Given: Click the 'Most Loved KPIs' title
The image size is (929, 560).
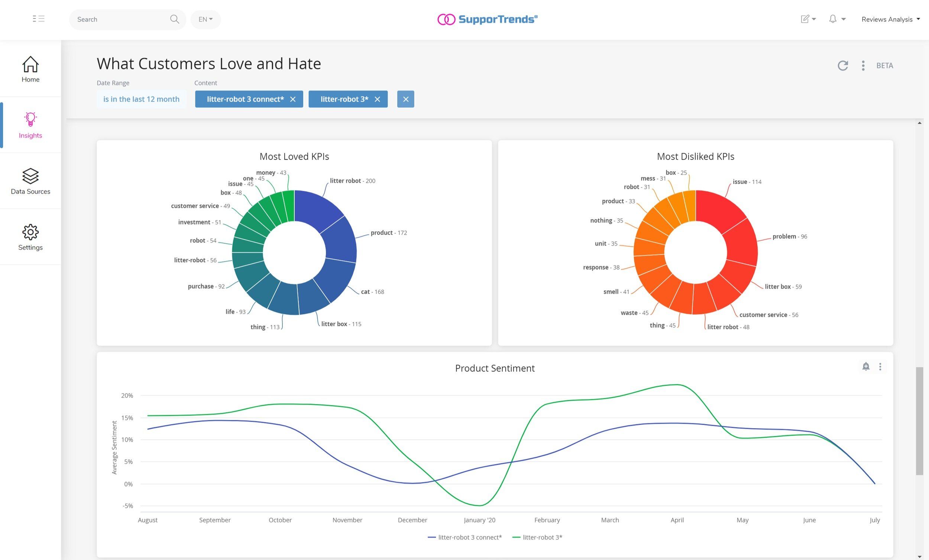Looking at the screenshot, I should 294,156.
